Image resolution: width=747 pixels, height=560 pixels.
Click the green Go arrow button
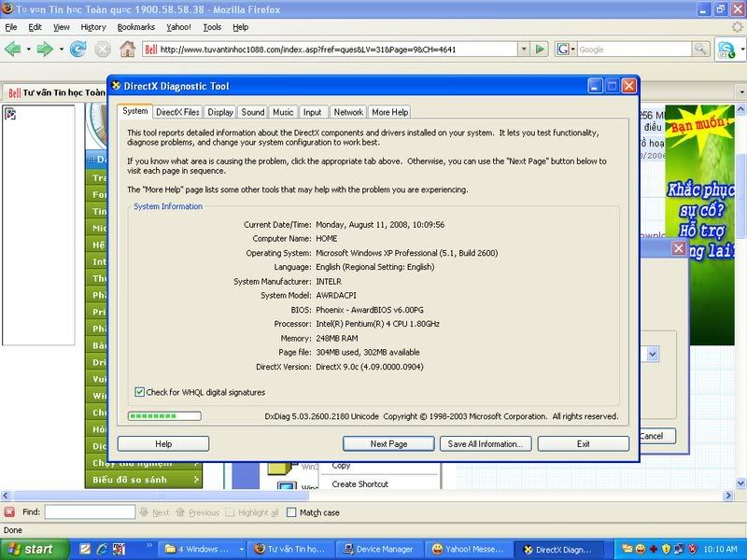click(540, 49)
